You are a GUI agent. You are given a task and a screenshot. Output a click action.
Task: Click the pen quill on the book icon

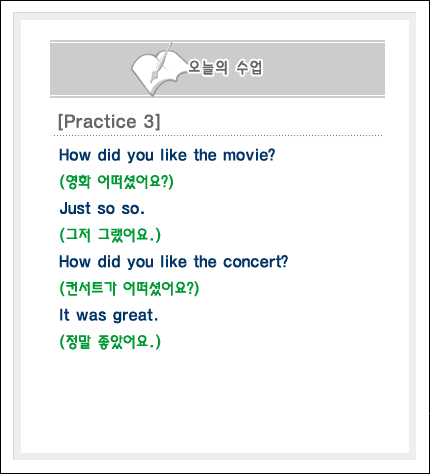(x=161, y=62)
